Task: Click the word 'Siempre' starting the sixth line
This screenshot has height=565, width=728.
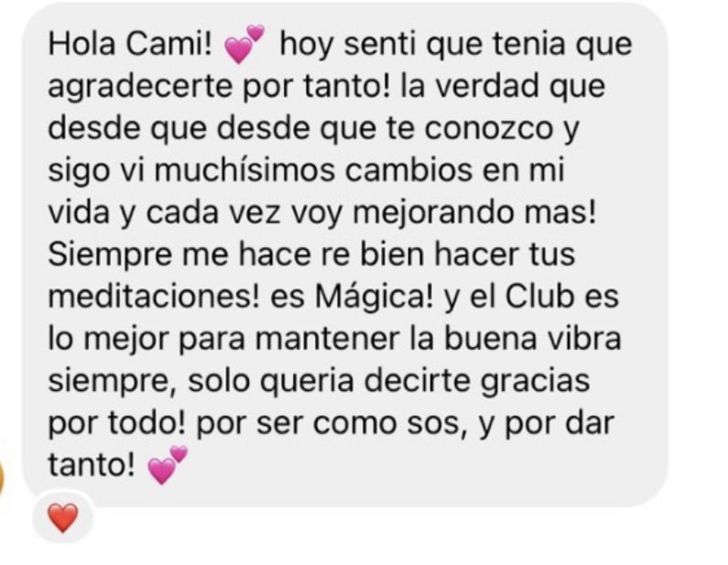Action: pos(110,256)
